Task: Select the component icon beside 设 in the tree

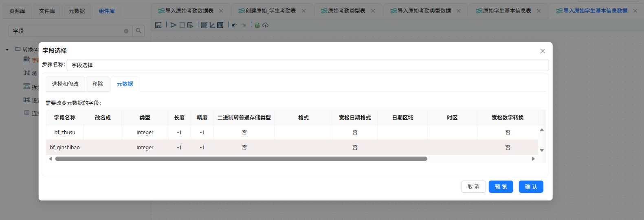Action: [x=27, y=100]
